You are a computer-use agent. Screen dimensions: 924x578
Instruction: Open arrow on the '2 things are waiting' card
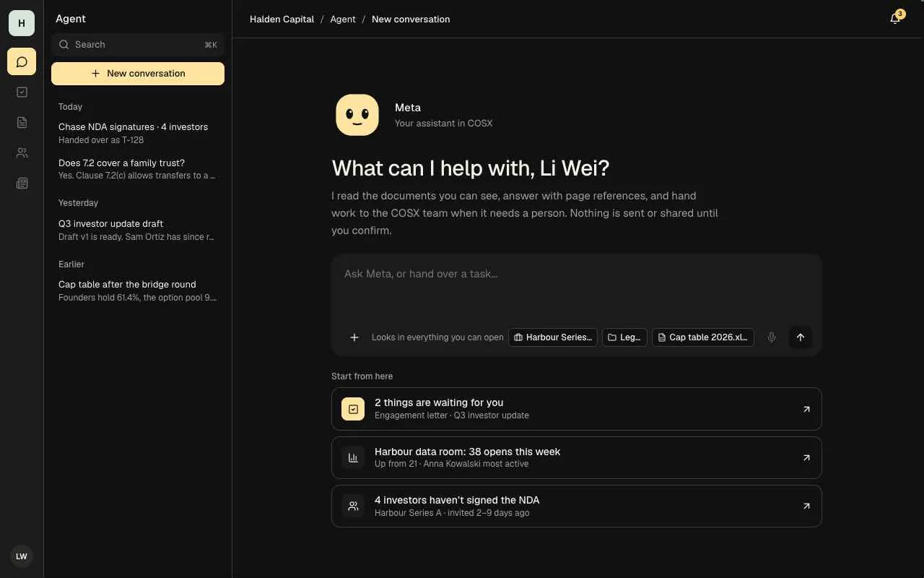[x=806, y=409]
